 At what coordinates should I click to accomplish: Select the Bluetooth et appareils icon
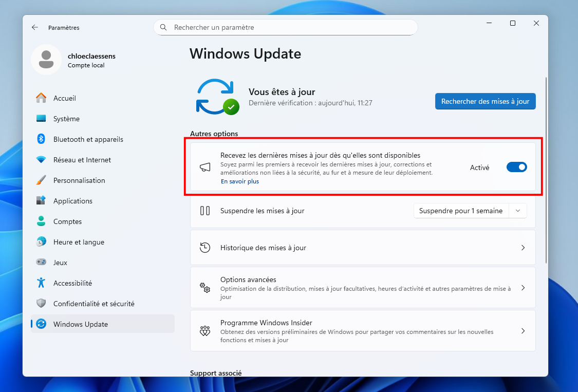click(x=41, y=139)
